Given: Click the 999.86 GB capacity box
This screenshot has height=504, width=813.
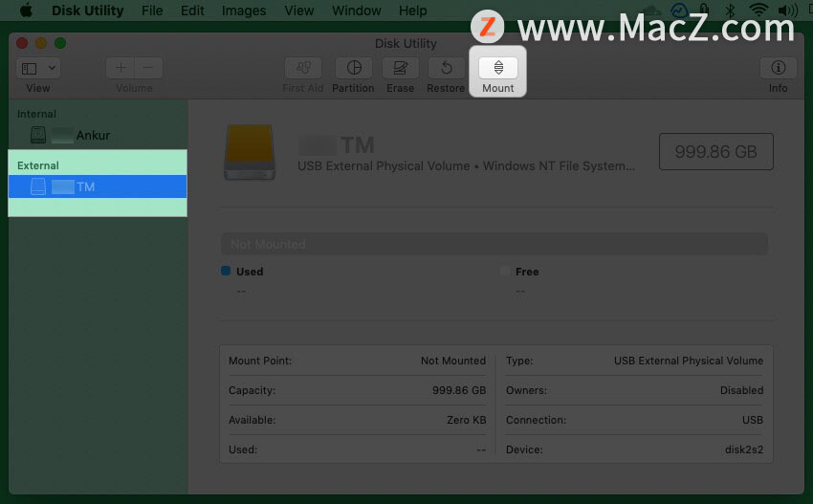Looking at the screenshot, I should tap(716, 151).
